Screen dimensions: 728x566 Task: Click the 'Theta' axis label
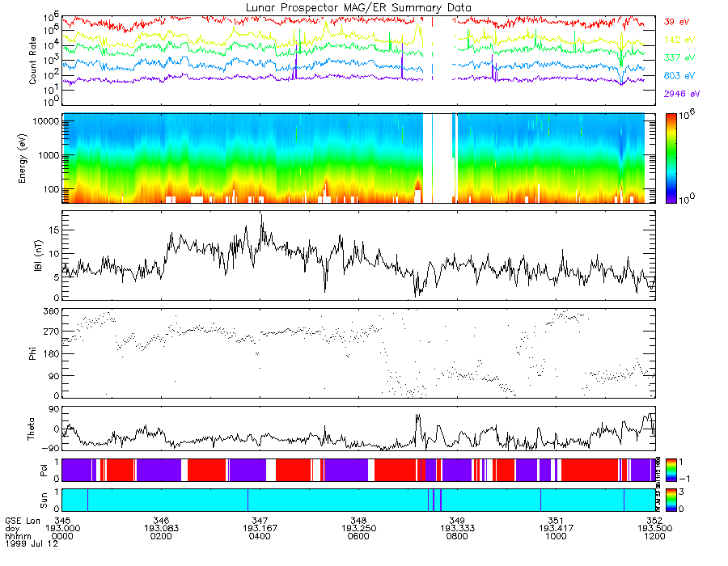31,429
